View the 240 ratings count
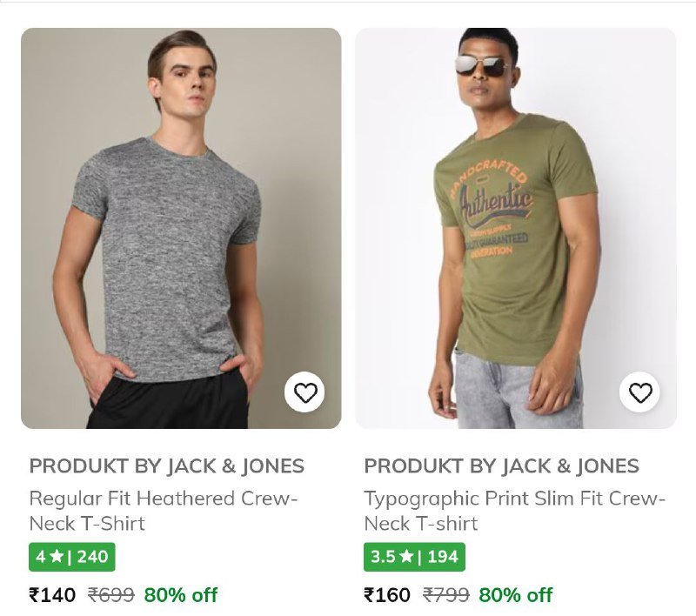696x616 pixels. (92, 557)
